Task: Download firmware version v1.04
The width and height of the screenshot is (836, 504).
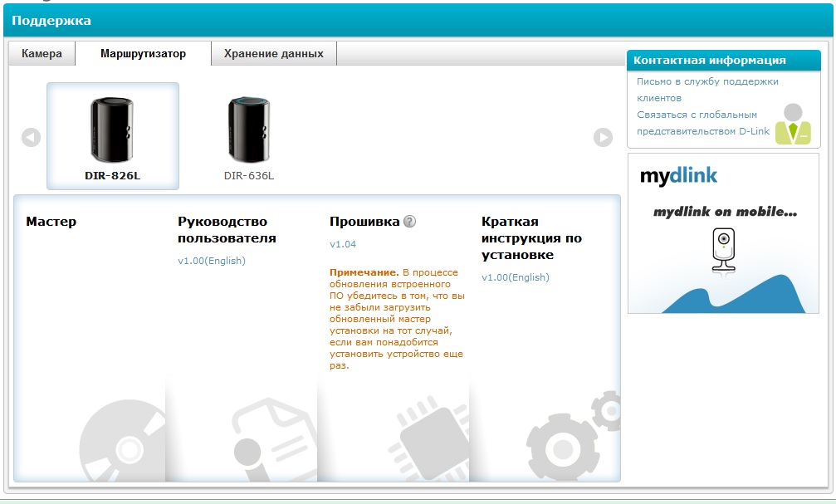Action: 342,244
